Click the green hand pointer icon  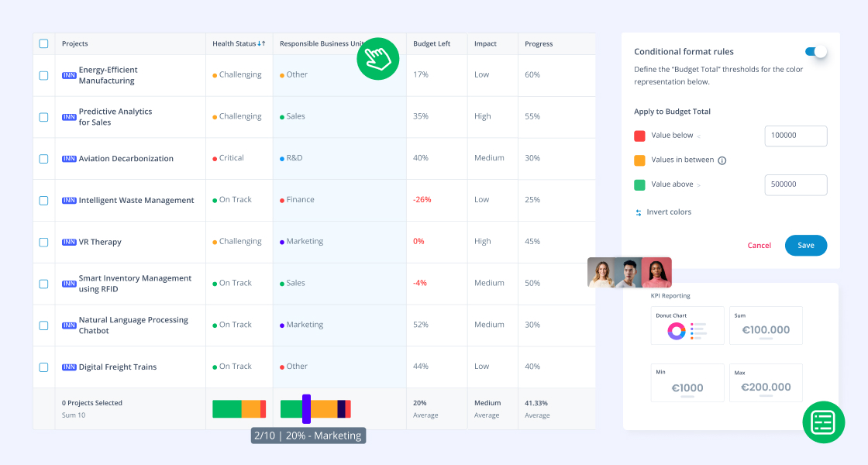377,59
